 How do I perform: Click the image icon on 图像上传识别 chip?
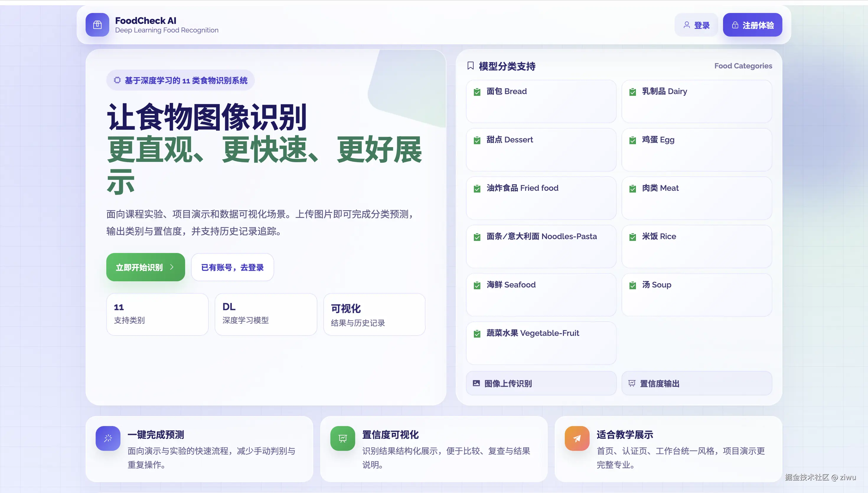(x=477, y=383)
